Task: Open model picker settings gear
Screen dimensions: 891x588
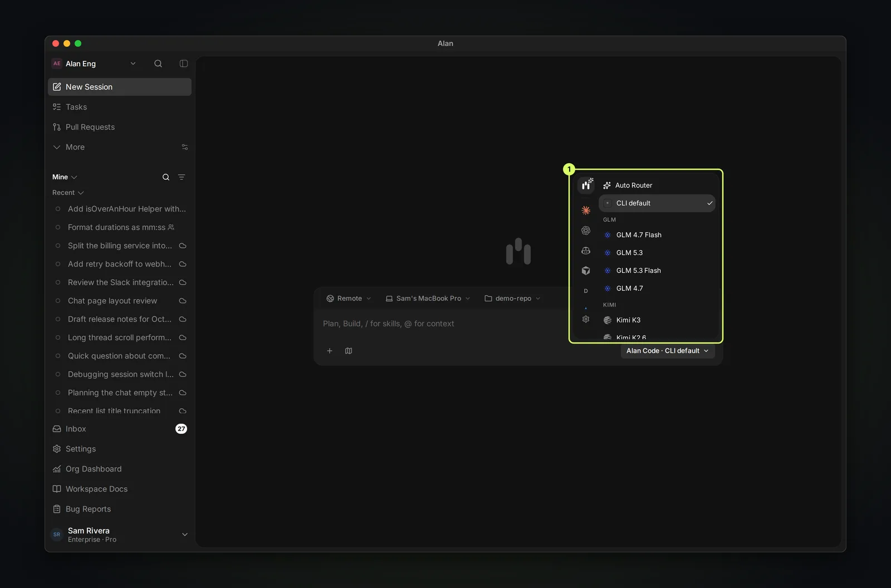Action: coord(586,319)
